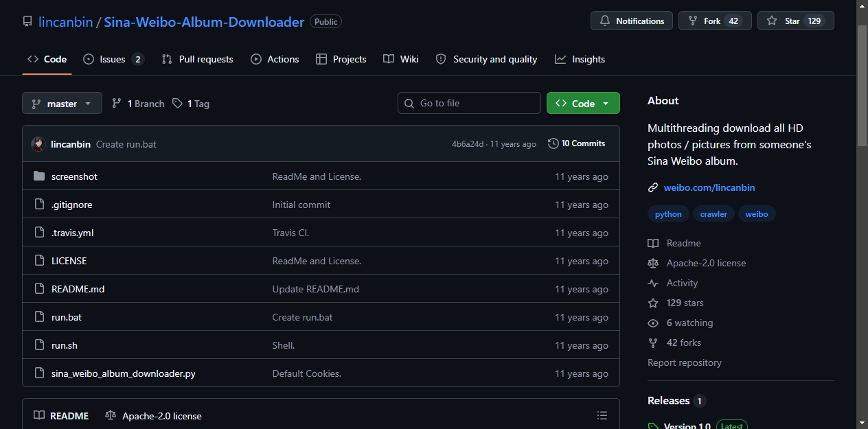Visit weibo.com/lincanbin link
The height and width of the screenshot is (429, 868).
(709, 187)
